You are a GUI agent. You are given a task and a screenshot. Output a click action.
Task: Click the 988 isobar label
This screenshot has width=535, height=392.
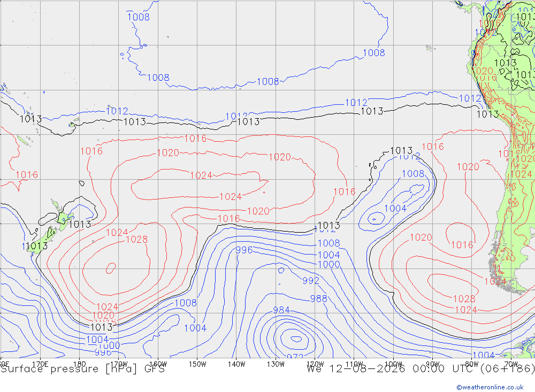(319, 298)
